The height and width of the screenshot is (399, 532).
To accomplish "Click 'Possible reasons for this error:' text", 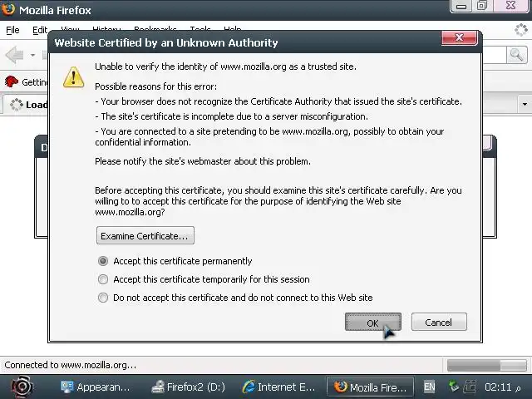I will pos(155,86).
